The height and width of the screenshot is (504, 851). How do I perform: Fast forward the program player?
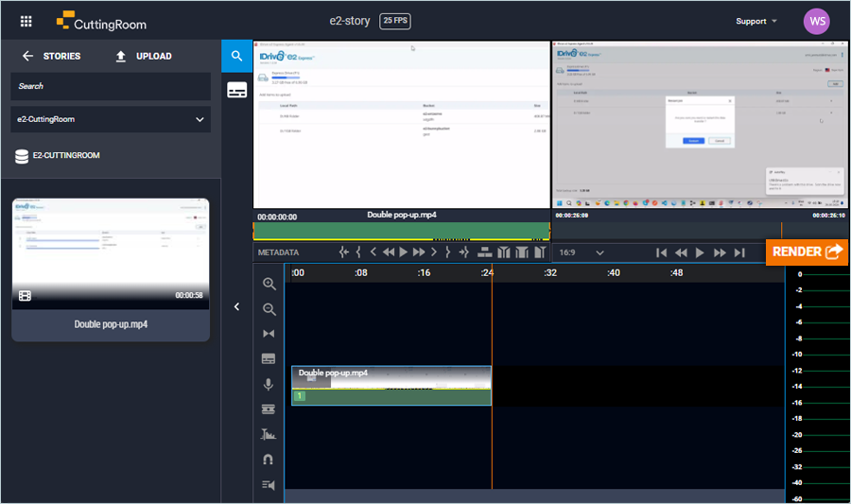[720, 252]
